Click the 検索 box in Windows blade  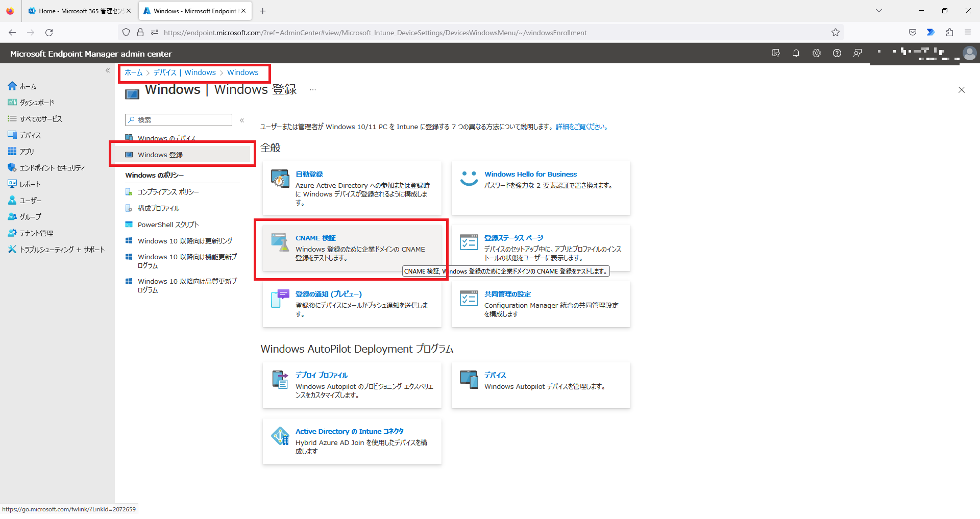179,120
